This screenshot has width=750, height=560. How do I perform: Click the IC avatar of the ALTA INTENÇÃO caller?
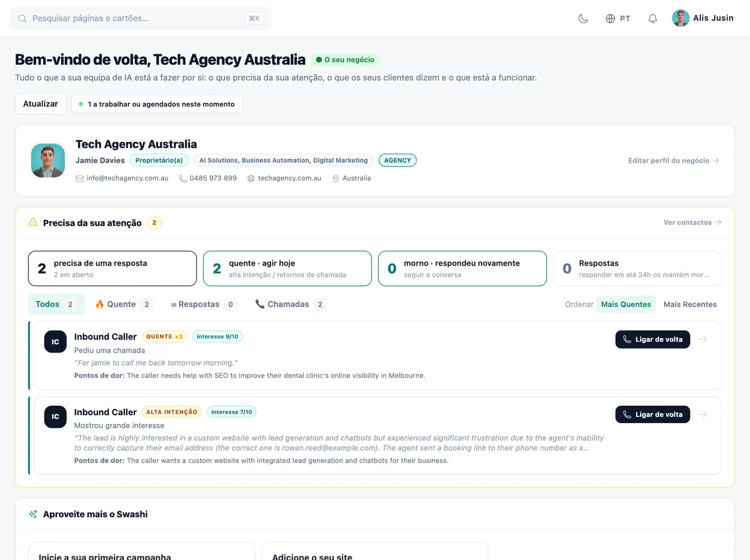point(55,417)
